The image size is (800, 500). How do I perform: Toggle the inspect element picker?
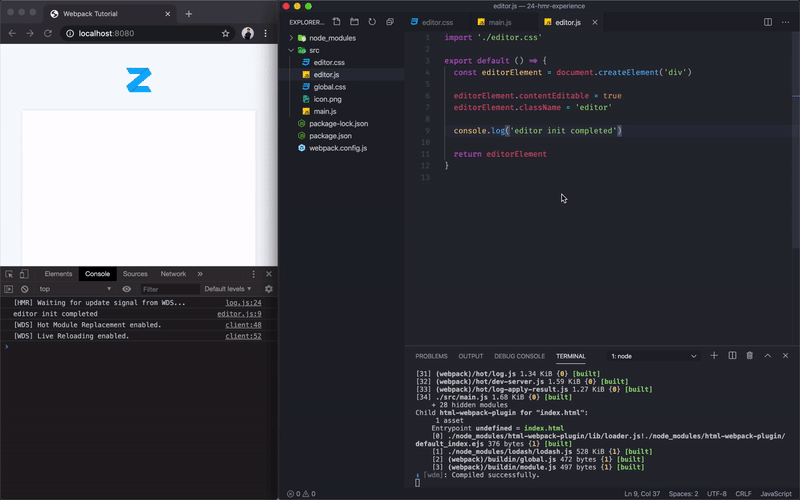pos(9,274)
